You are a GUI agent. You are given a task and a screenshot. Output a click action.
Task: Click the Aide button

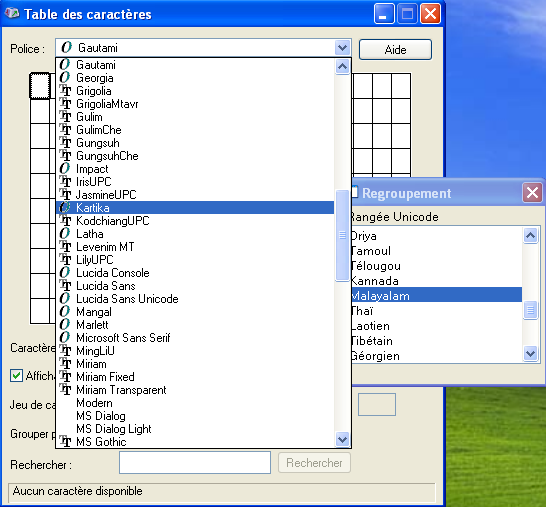tap(395, 49)
